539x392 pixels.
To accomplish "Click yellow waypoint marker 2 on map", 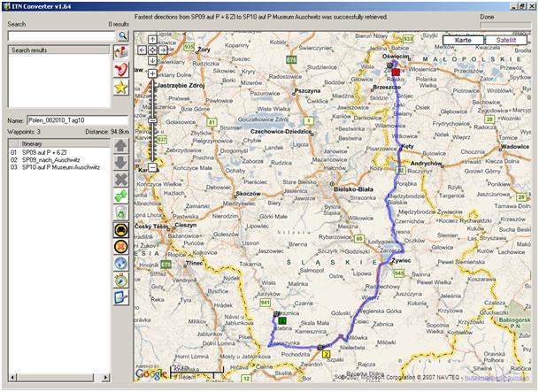I will [x=326, y=355].
